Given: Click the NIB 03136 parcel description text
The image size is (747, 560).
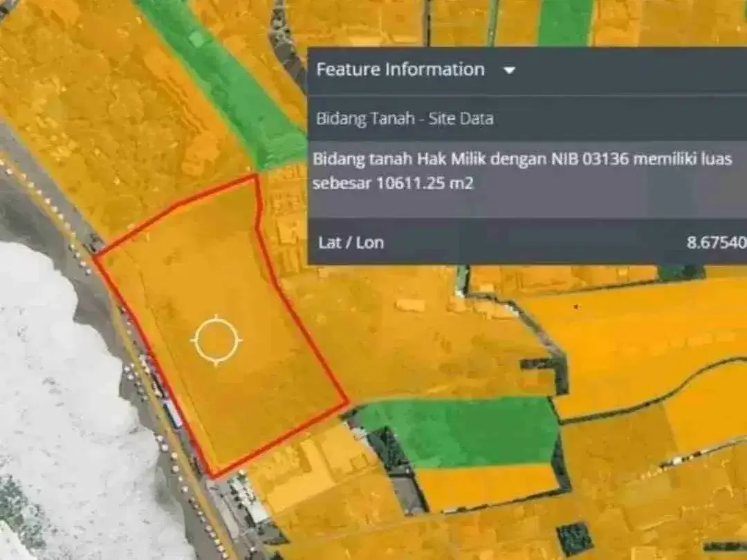Looking at the screenshot, I should pos(522,171).
